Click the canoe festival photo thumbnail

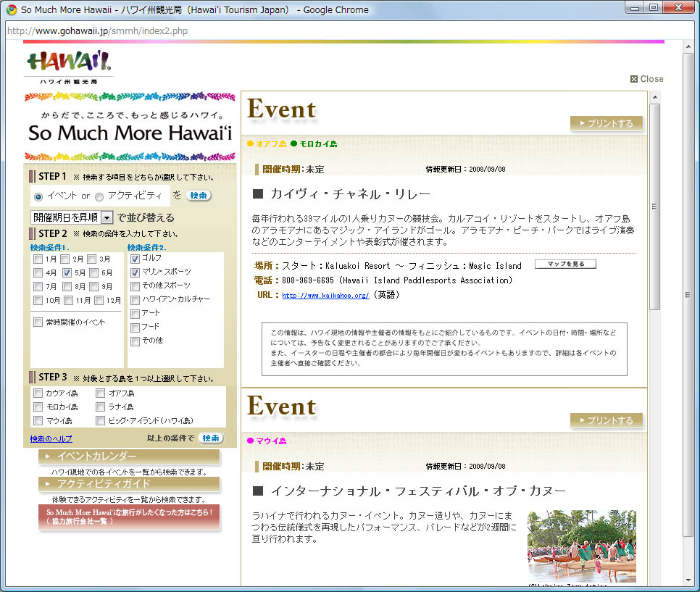(582, 546)
